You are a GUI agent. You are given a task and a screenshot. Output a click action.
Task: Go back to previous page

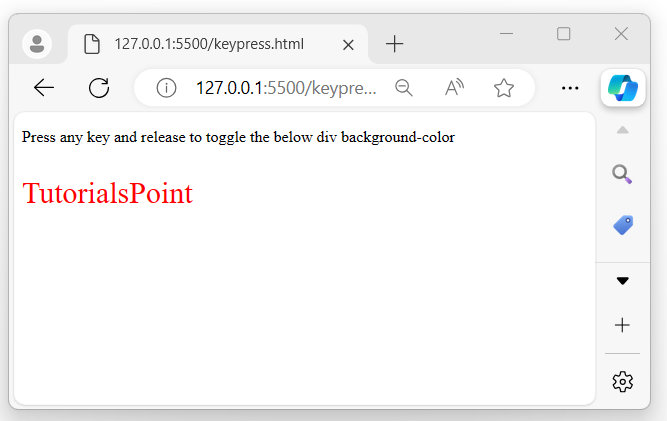point(43,88)
